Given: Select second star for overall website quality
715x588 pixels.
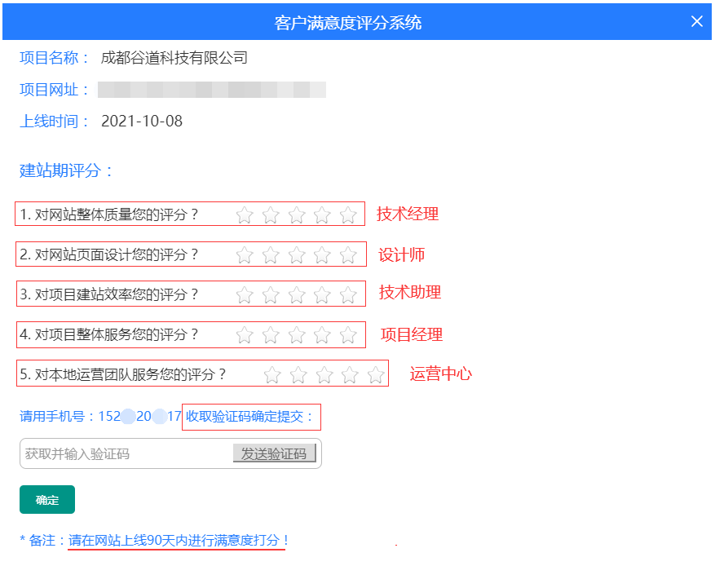Looking at the screenshot, I should pyautogui.click(x=271, y=215).
